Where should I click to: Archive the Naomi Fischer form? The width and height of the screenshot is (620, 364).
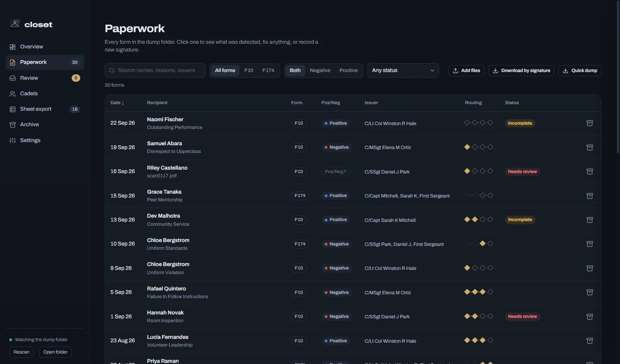(590, 123)
